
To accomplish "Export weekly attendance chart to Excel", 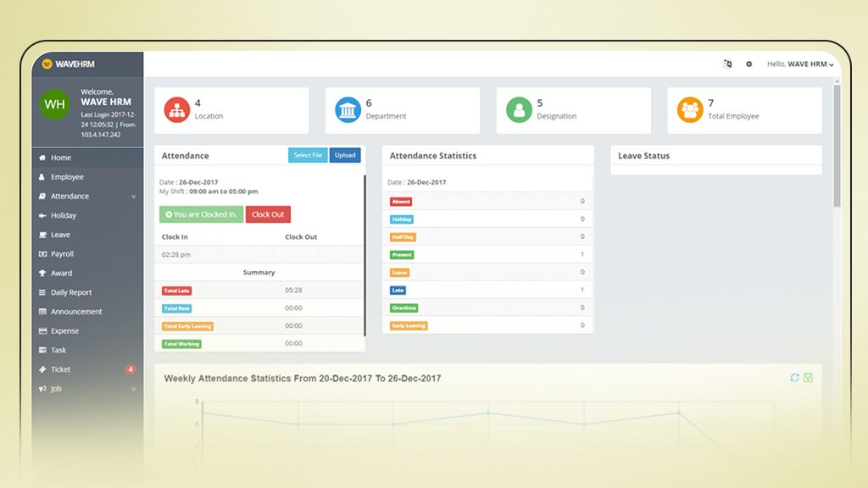I will 808,377.
